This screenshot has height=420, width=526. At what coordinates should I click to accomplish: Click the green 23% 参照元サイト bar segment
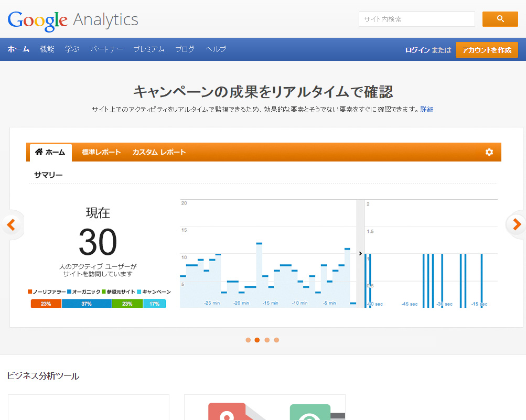click(x=127, y=304)
